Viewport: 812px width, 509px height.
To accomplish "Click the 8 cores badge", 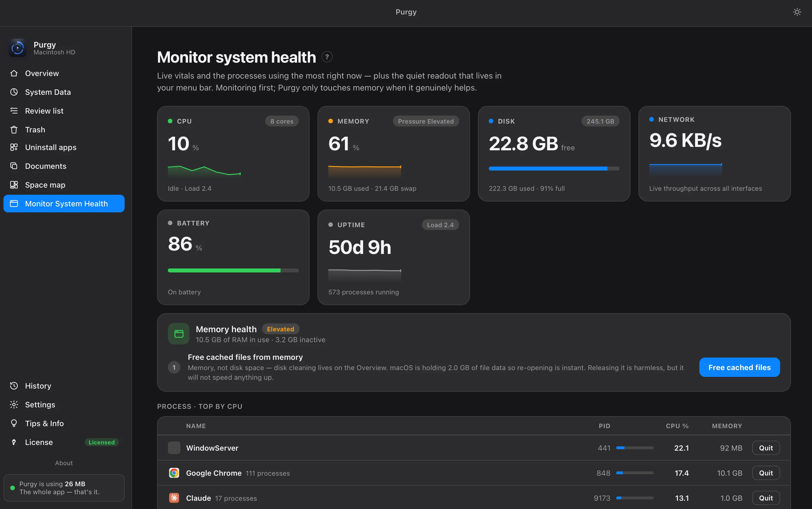I will [282, 121].
